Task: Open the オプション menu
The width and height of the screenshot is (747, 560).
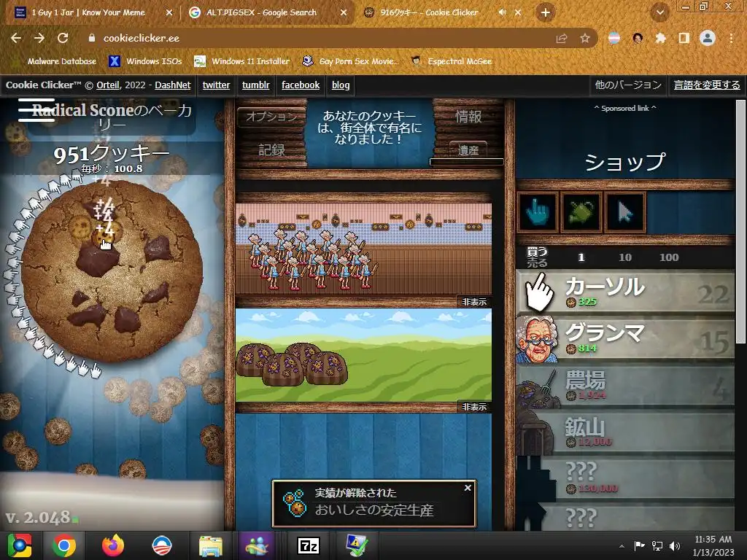Action: 271,116
